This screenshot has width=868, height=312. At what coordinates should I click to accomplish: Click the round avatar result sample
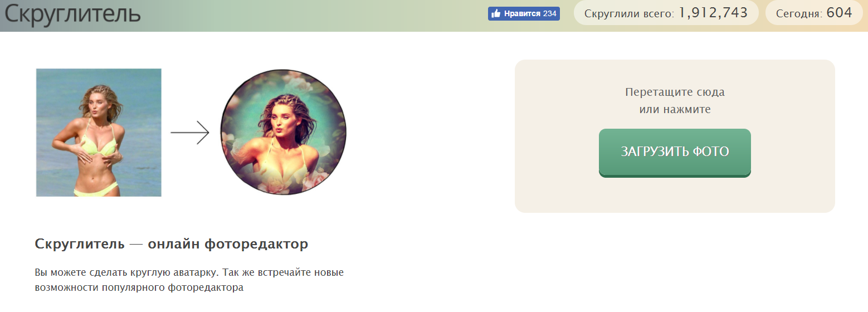point(283,132)
